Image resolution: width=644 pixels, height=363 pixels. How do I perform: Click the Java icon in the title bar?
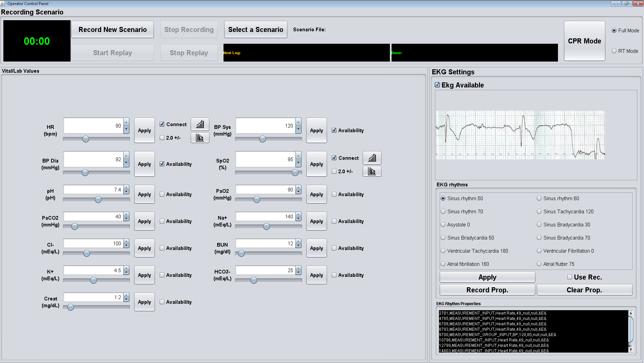3,3
